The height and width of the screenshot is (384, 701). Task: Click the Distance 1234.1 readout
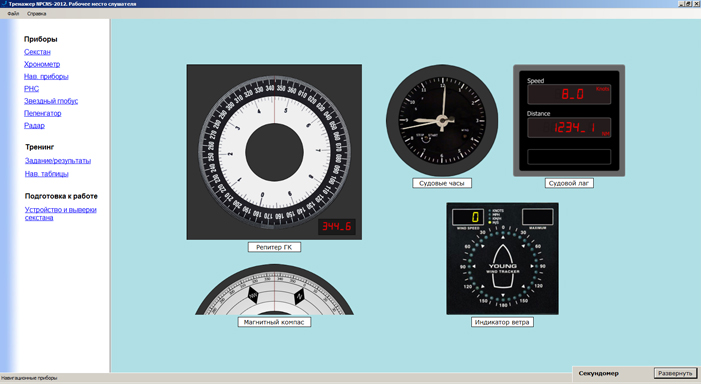tap(569, 128)
